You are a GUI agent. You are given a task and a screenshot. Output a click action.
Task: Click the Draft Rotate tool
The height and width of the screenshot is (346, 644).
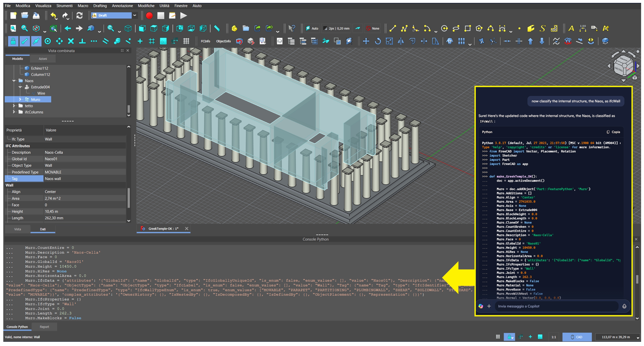[378, 41]
